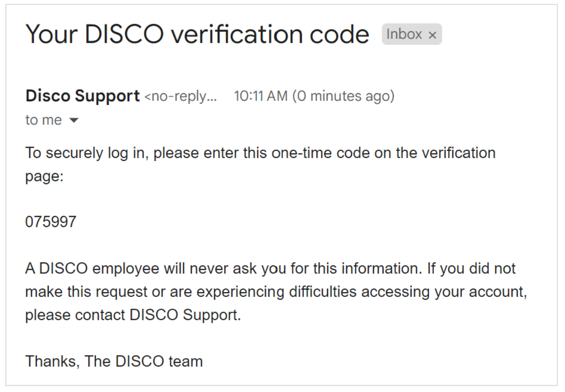Click "verification code" in the subject heading
Image resolution: width=565 pixels, height=392 pixels.
pos(270,35)
